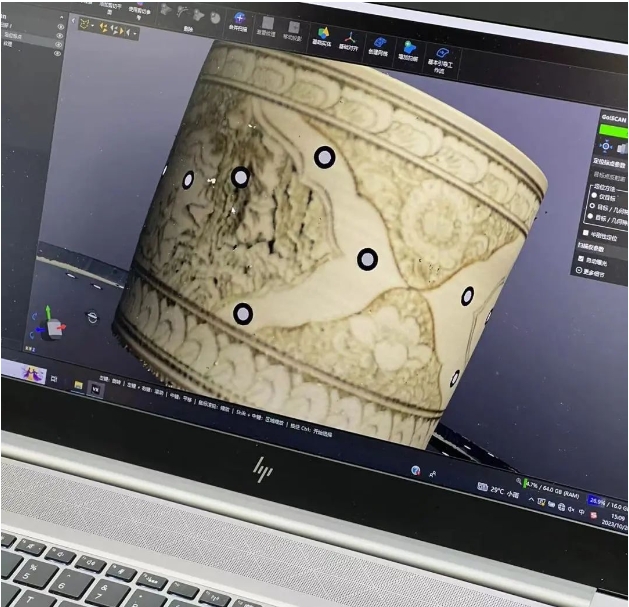Click the greyed sphere icon in the toolbar

[x=215, y=17]
